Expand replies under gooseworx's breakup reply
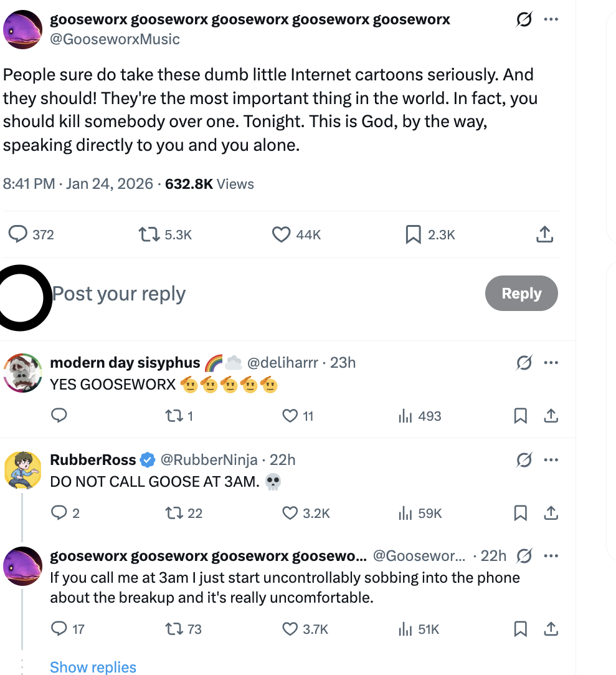Image resolution: width=616 pixels, height=675 pixels. [93, 667]
